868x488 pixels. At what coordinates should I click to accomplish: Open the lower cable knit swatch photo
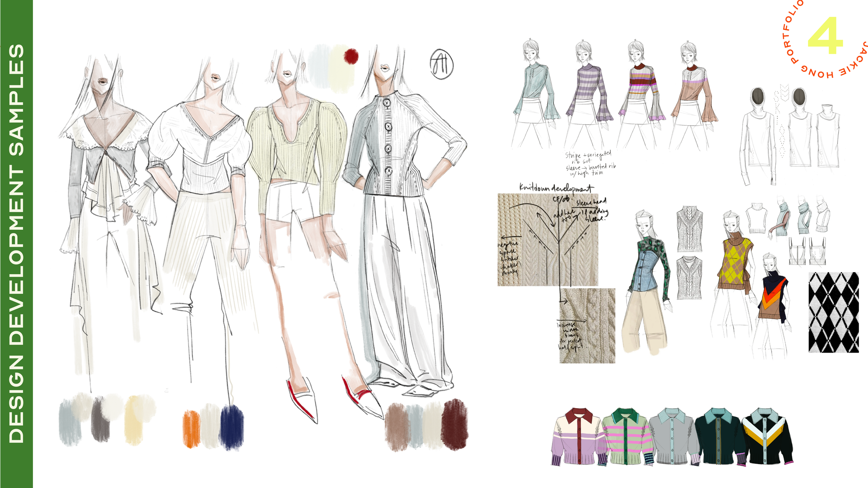(587, 326)
